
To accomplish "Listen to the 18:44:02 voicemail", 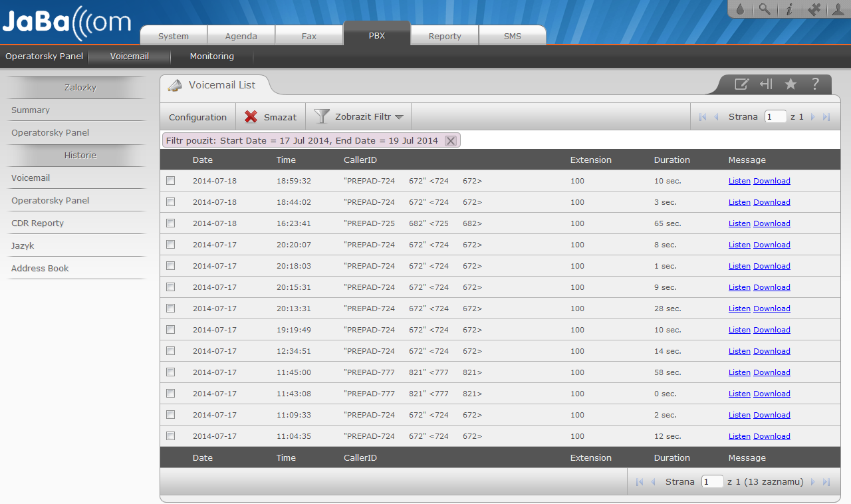I will (739, 202).
